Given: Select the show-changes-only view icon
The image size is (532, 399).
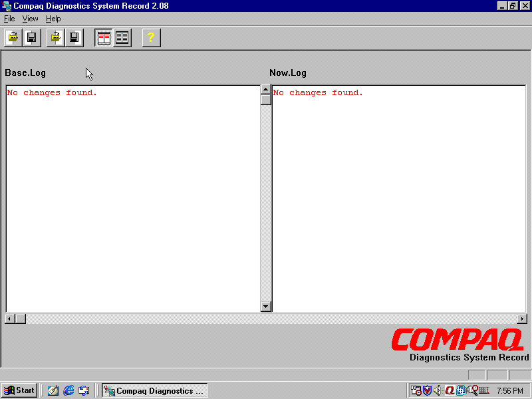Looking at the screenshot, I should [104, 37].
